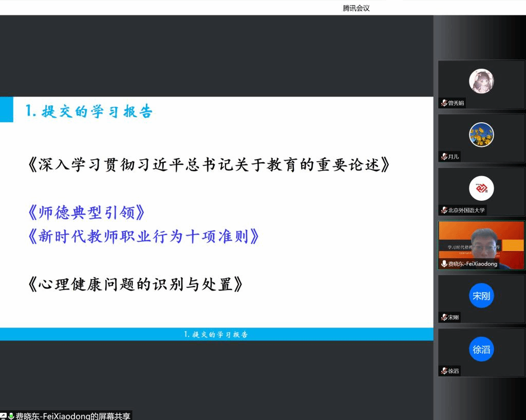Click the blue title 《师德典型引领》
Image resolution: width=526 pixels, height=420 pixels.
87,213
